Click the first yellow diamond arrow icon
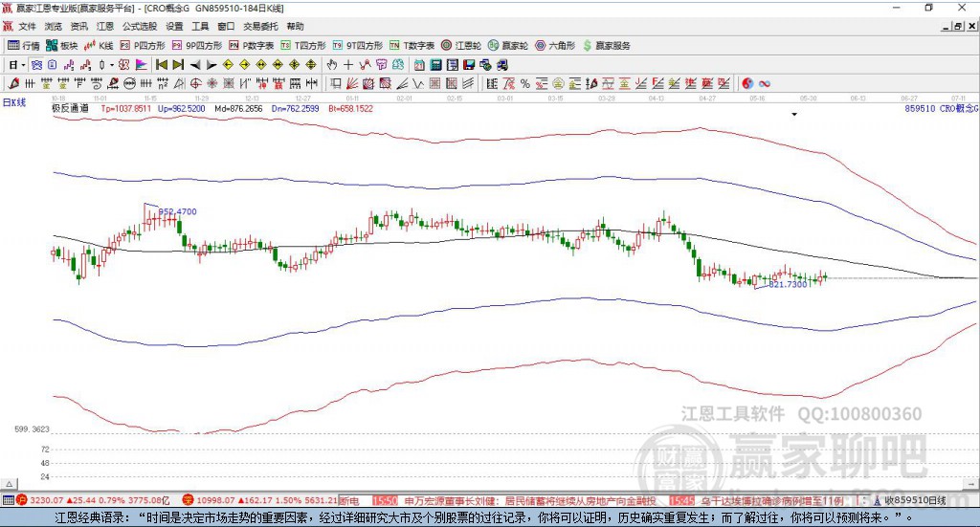The width and height of the screenshot is (980, 527). coord(228,65)
